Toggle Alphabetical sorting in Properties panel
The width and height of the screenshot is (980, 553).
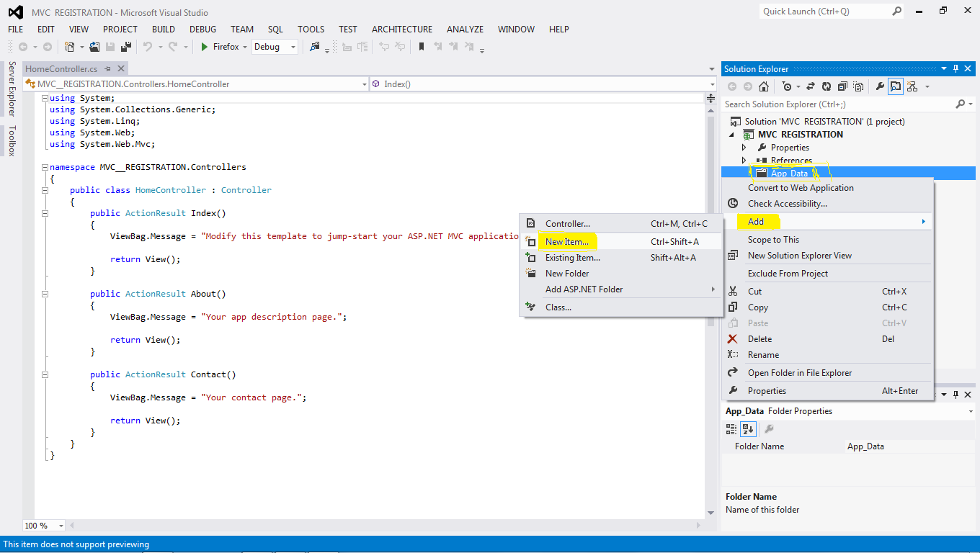(748, 429)
